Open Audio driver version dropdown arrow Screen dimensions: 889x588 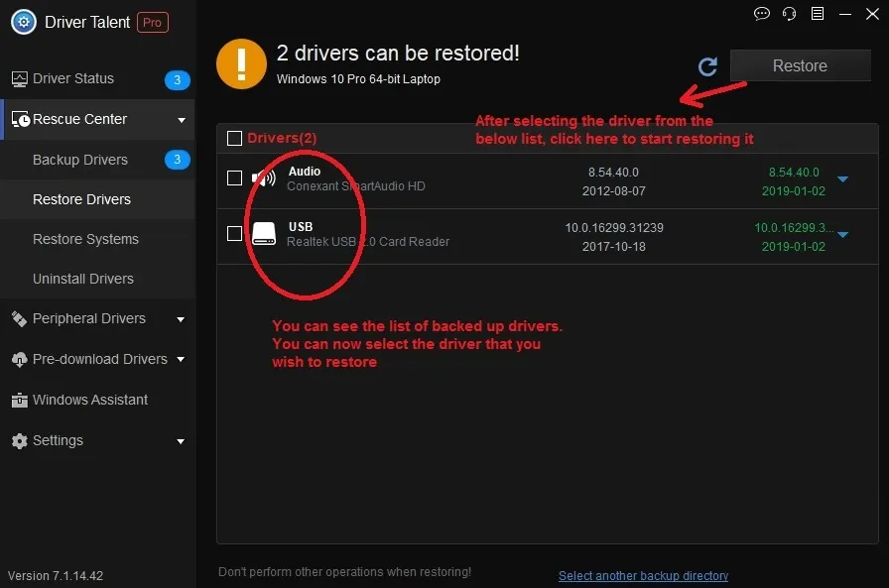pos(843,179)
